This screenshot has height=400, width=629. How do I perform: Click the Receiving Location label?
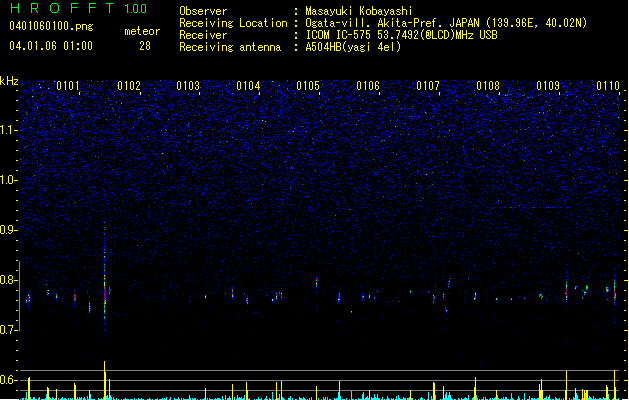(x=233, y=23)
